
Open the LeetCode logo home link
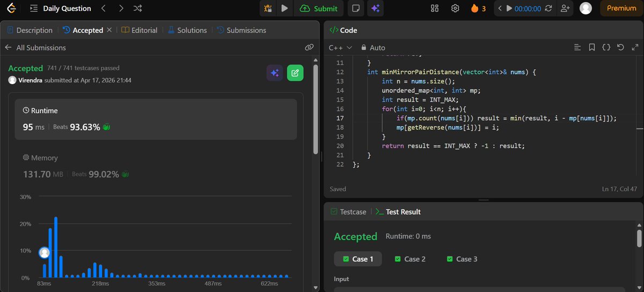(11, 8)
